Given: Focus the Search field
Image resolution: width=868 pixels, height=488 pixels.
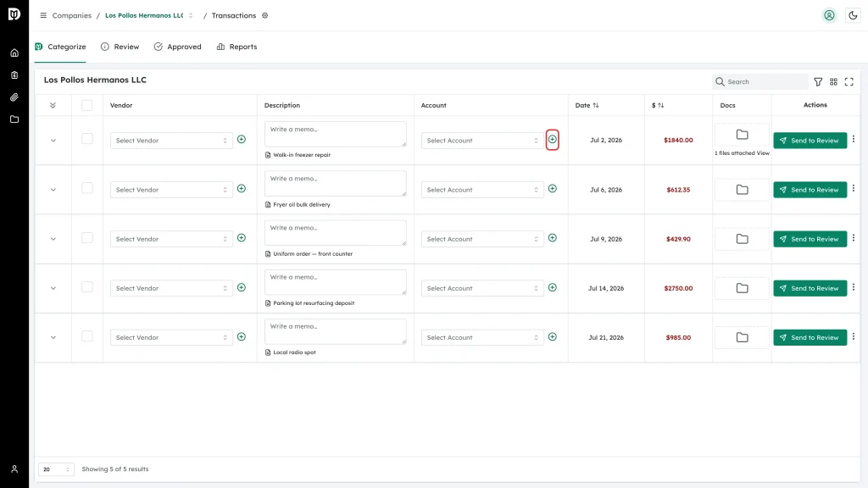Looking at the screenshot, I should 760,82.
